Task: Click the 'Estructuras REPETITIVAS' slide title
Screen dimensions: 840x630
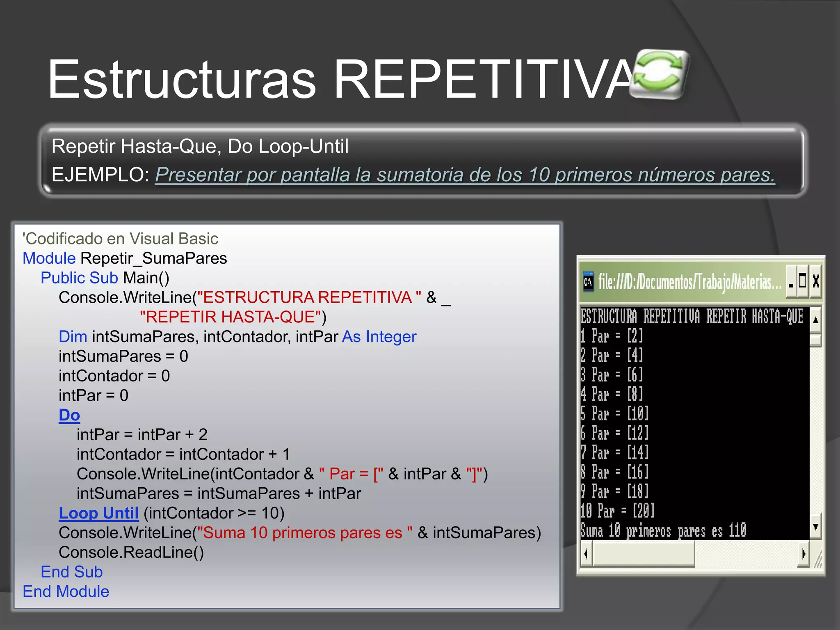Action: pos(340,79)
